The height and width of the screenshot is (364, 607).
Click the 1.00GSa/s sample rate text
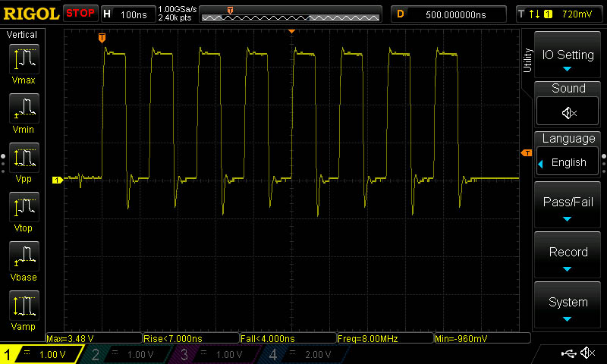[178, 9]
